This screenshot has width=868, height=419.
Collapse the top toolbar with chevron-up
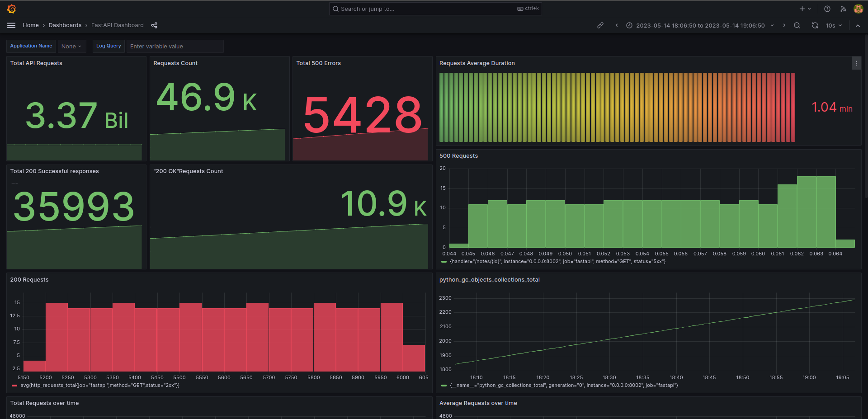coord(858,25)
